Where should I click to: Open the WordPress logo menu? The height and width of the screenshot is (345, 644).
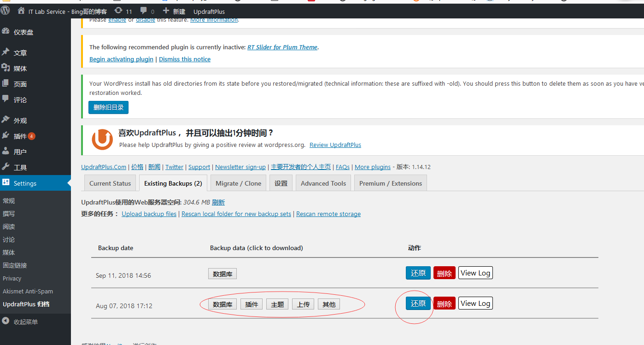tap(6, 11)
